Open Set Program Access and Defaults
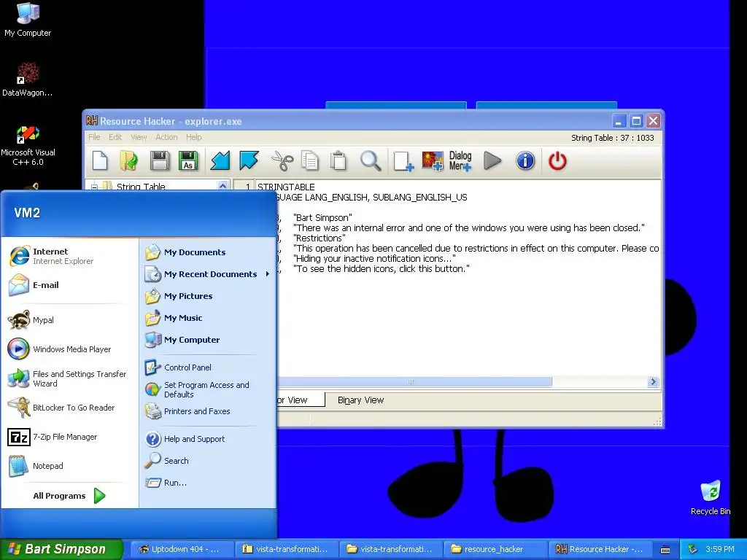This screenshot has height=560, width=747. point(208,389)
